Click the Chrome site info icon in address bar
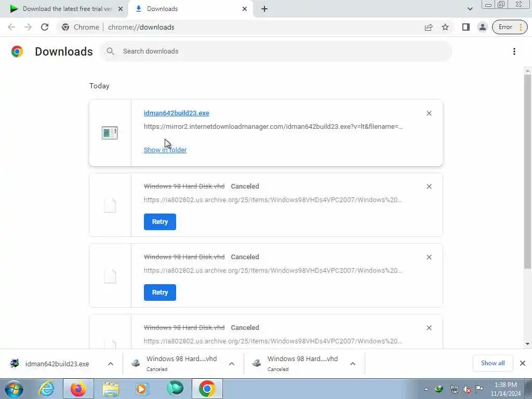This screenshot has height=399, width=532. 65,27
